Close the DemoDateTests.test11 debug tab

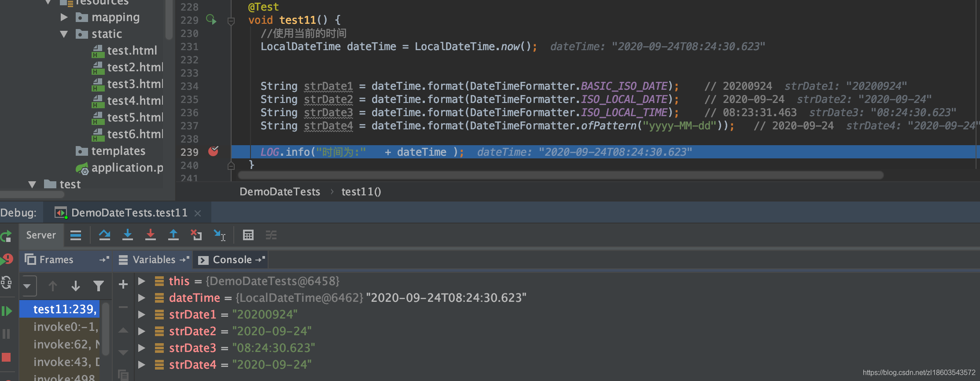(x=198, y=213)
